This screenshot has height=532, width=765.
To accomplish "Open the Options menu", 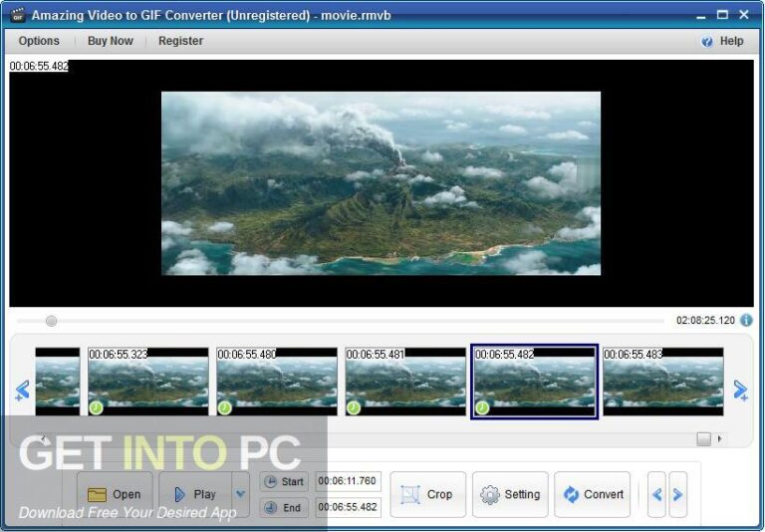I will click(39, 41).
